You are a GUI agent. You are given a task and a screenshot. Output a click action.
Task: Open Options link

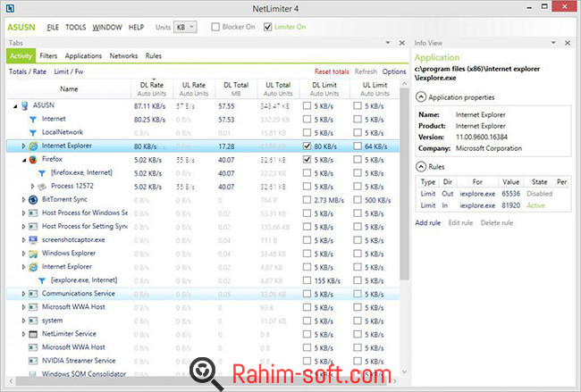(394, 71)
